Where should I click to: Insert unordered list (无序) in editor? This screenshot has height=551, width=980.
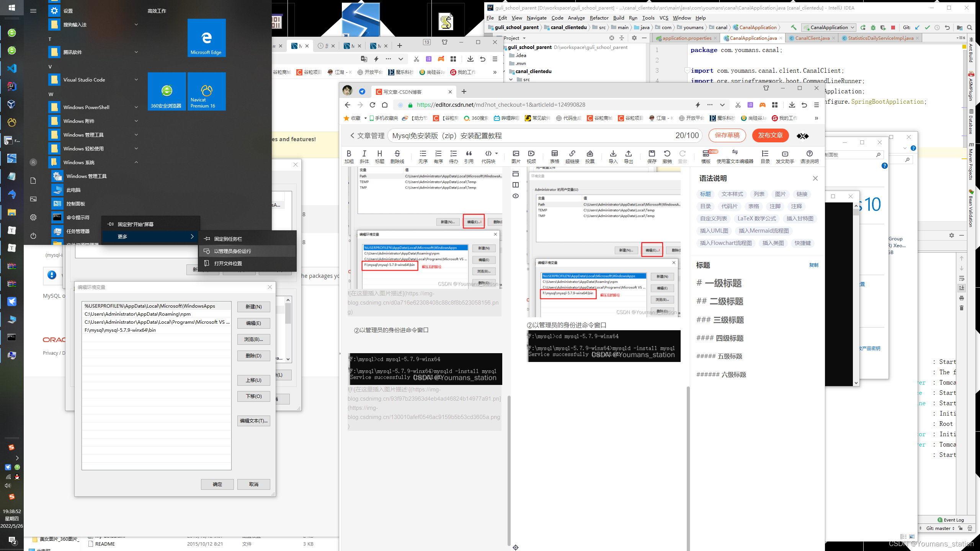(423, 156)
